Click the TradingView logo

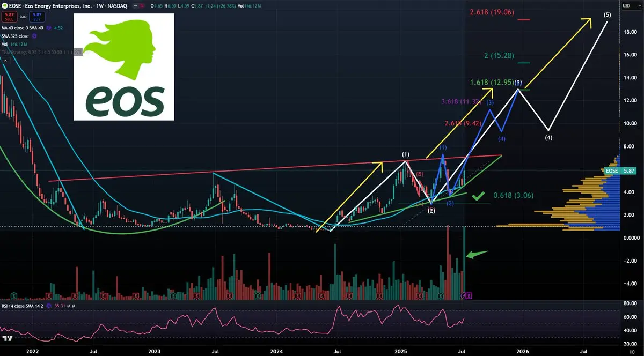(x=8, y=339)
